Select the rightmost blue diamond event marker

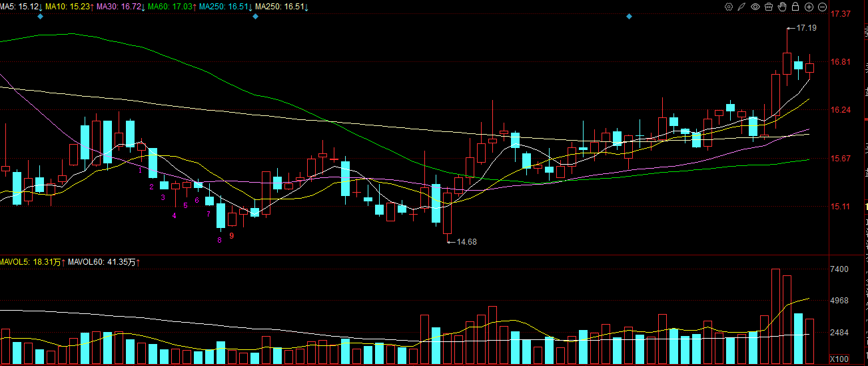[629, 17]
